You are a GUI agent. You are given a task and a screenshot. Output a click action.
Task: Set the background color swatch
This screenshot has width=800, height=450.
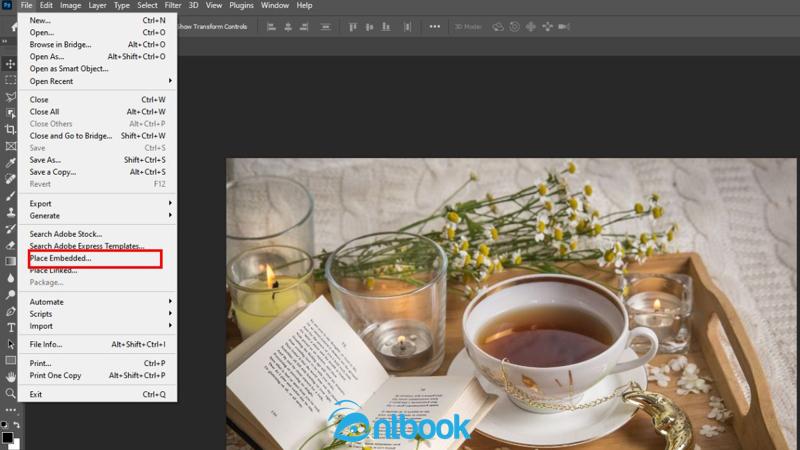click(x=16, y=444)
